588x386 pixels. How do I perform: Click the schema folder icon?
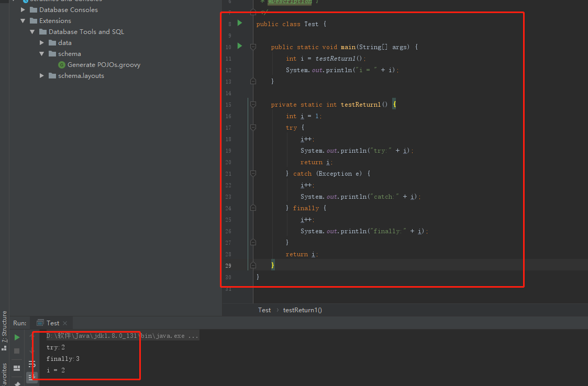point(52,53)
